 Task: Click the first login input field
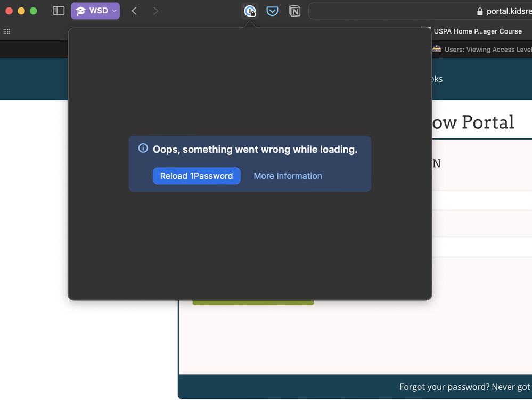click(x=481, y=200)
